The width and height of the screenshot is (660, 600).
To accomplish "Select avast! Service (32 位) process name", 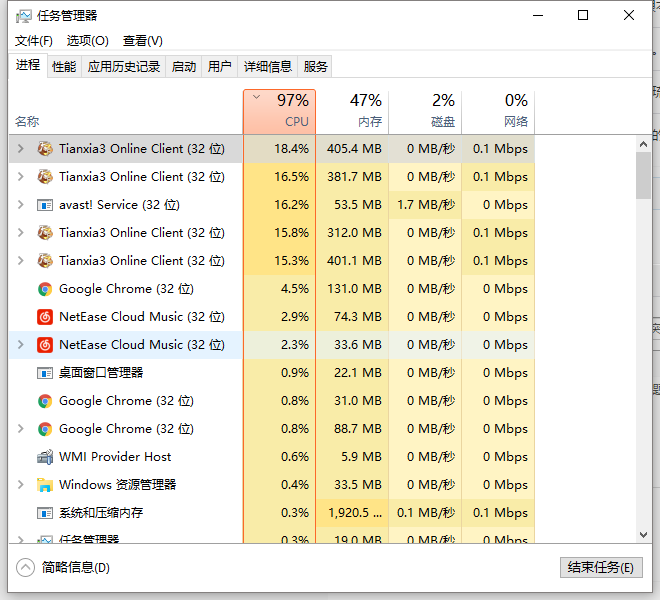I will tap(119, 205).
